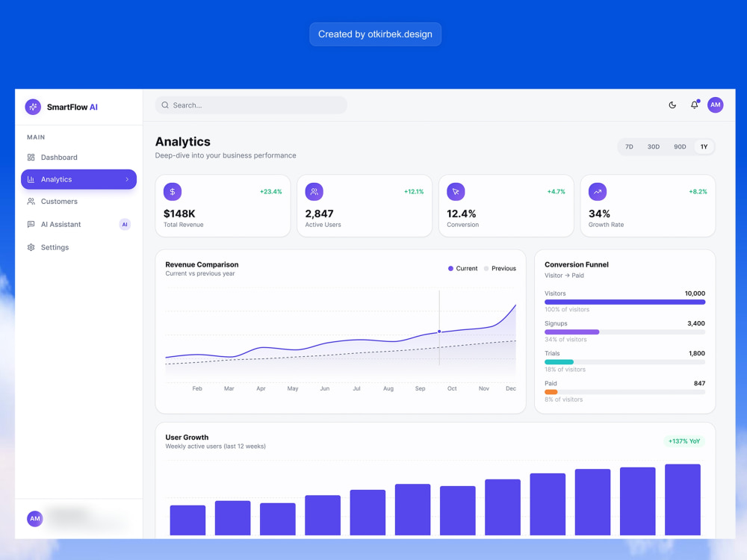Click the +4.7% change label
The height and width of the screenshot is (560, 747).
click(x=556, y=191)
